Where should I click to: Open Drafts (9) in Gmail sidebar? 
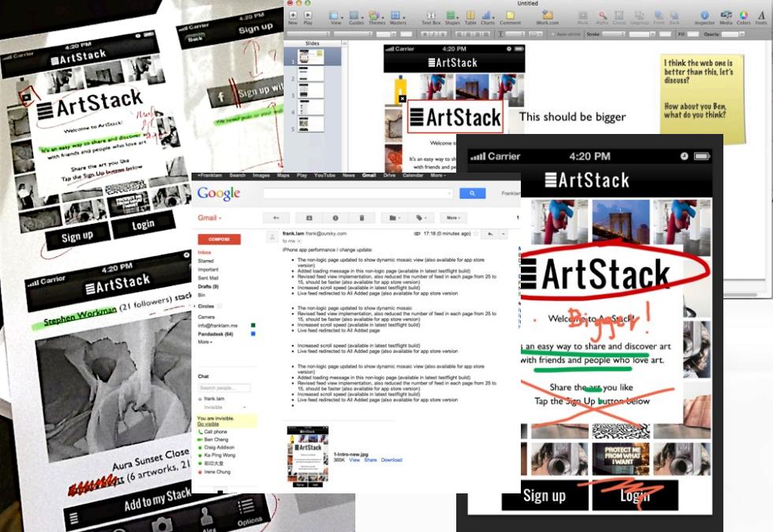208,286
